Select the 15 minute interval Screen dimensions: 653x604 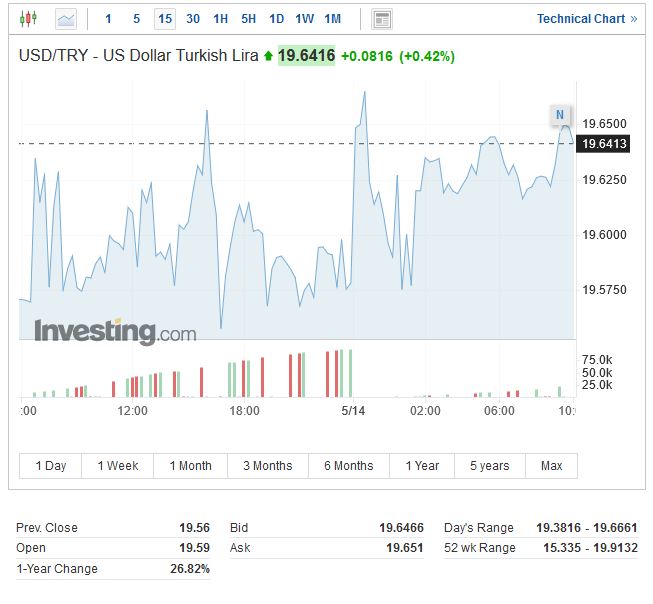coord(164,19)
